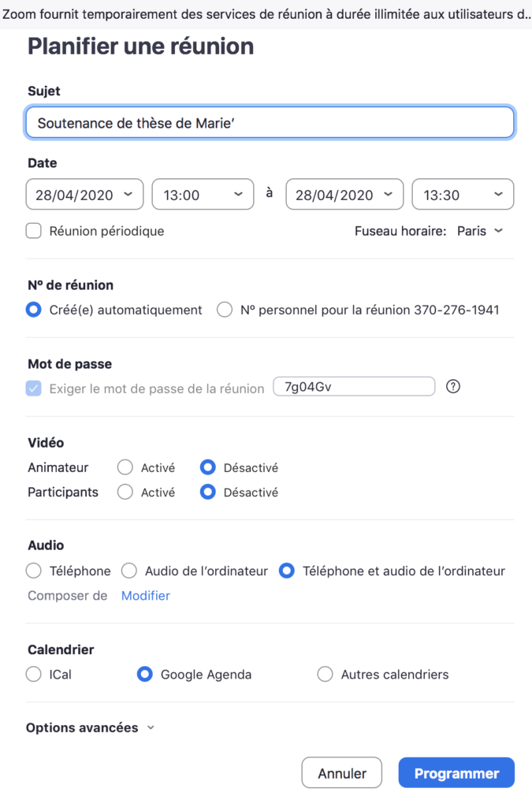Open the start date 28/04/2020 dropdown

point(84,194)
